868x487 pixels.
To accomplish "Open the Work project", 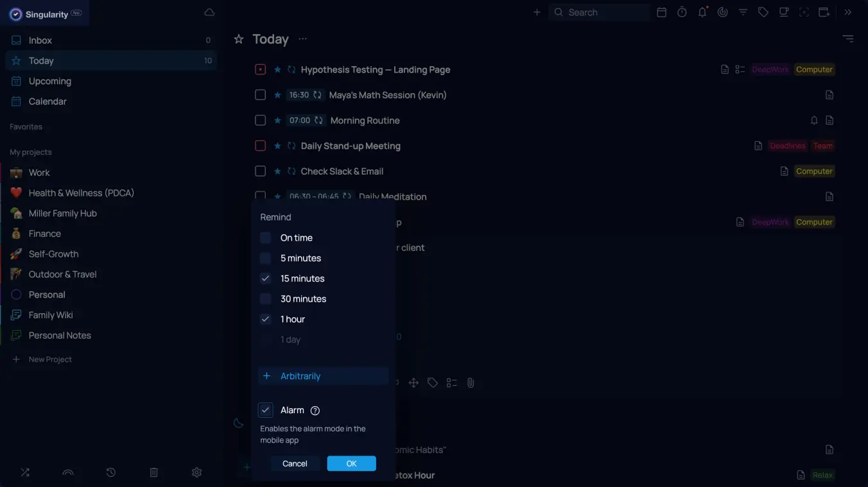I will (x=111, y=173).
